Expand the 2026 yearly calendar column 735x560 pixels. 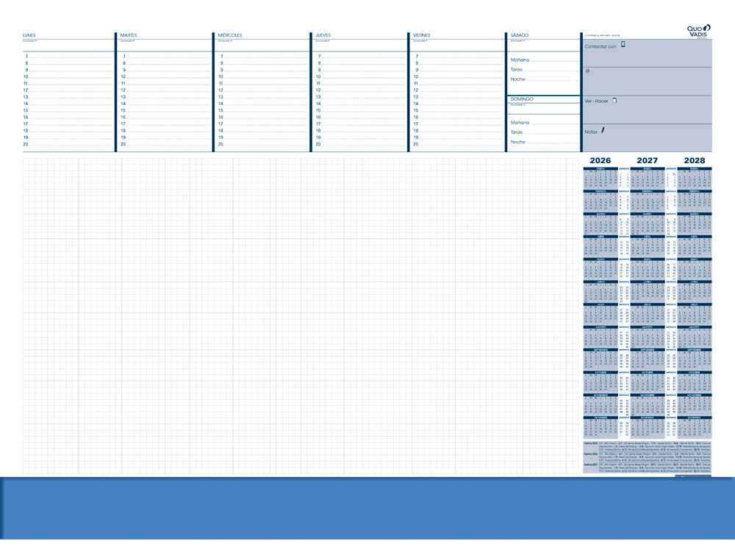coord(600,160)
